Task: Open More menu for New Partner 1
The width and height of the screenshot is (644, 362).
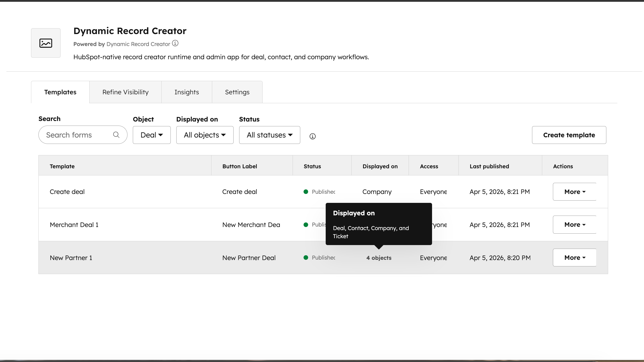Action: pyautogui.click(x=575, y=258)
